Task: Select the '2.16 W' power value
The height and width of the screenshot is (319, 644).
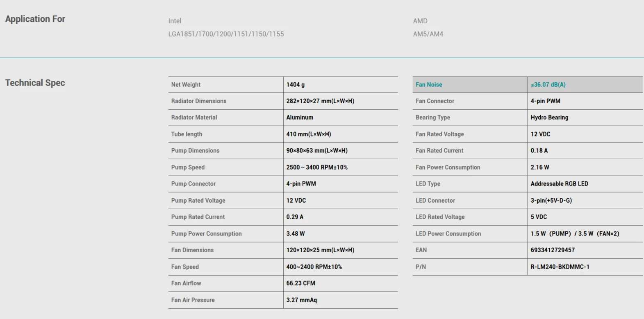Action: click(x=540, y=167)
